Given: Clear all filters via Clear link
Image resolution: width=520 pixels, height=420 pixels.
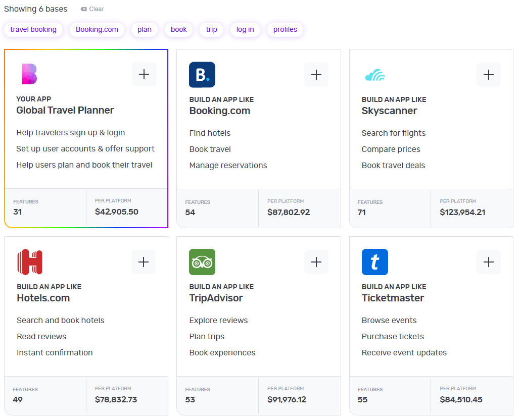Looking at the screenshot, I should 96,9.
